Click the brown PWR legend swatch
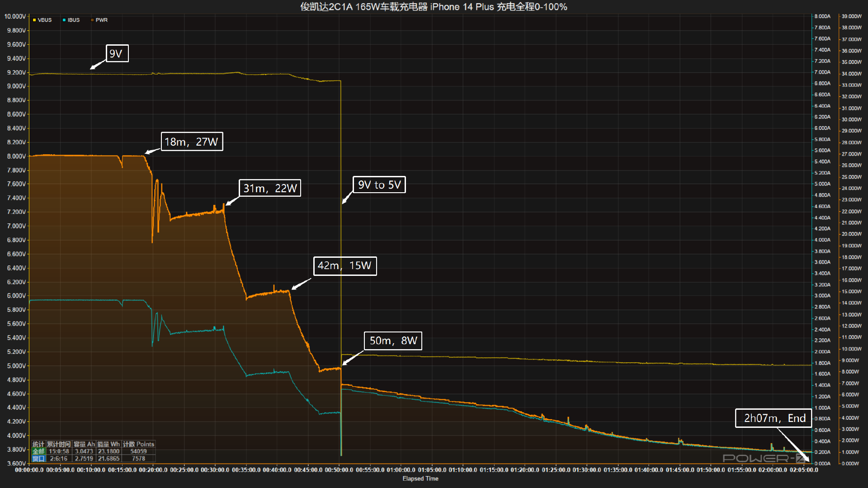The width and height of the screenshot is (868, 488). (x=92, y=20)
